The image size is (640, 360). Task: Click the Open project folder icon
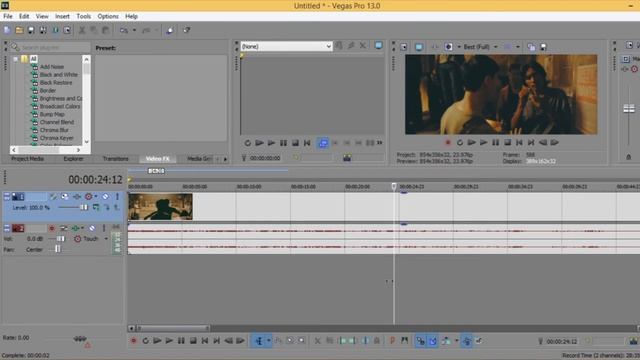coord(19,30)
